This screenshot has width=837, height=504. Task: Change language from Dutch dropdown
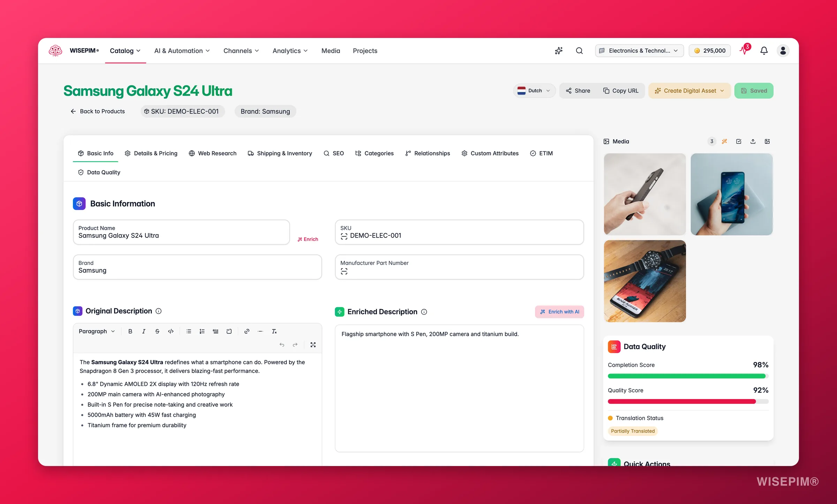(534, 91)
